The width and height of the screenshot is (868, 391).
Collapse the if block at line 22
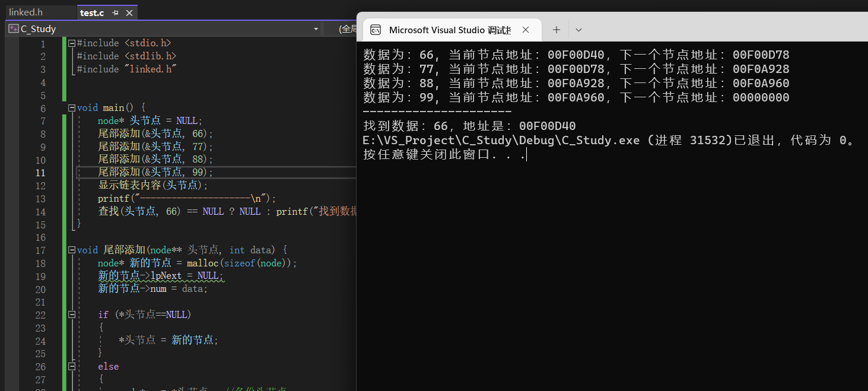pos(72,314)
